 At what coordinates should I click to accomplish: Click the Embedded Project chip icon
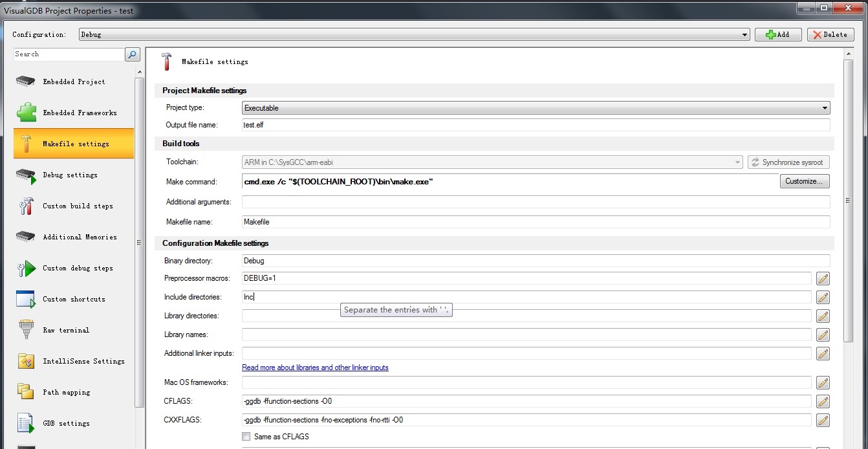(x=25, y=82)
